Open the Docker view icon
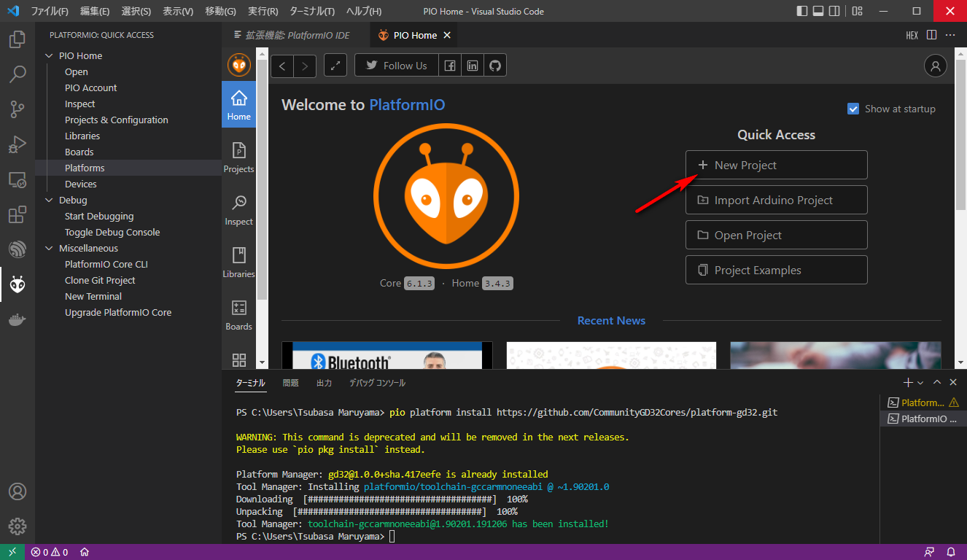 point(18,319)
